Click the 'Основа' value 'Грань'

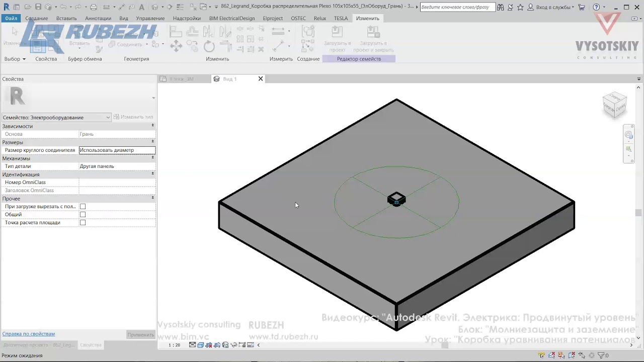(117, 134)
